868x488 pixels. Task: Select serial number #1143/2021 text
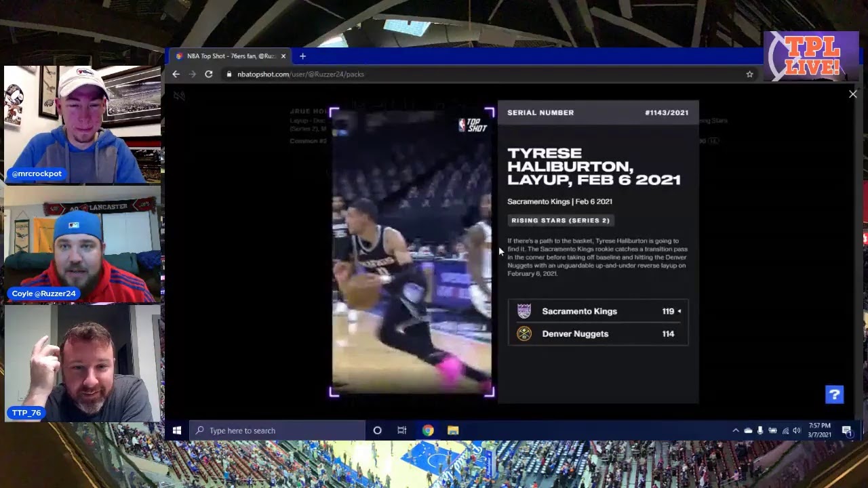[x=666, y=113]
